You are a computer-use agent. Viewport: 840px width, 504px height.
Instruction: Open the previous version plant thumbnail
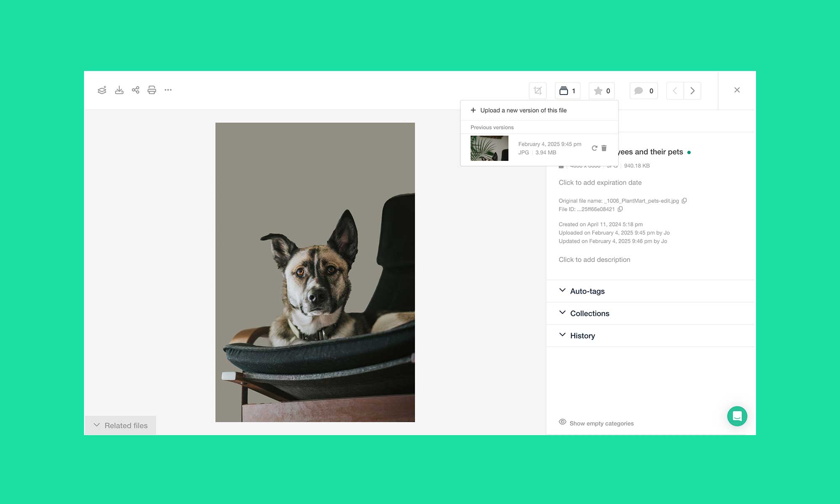point(489,148)
